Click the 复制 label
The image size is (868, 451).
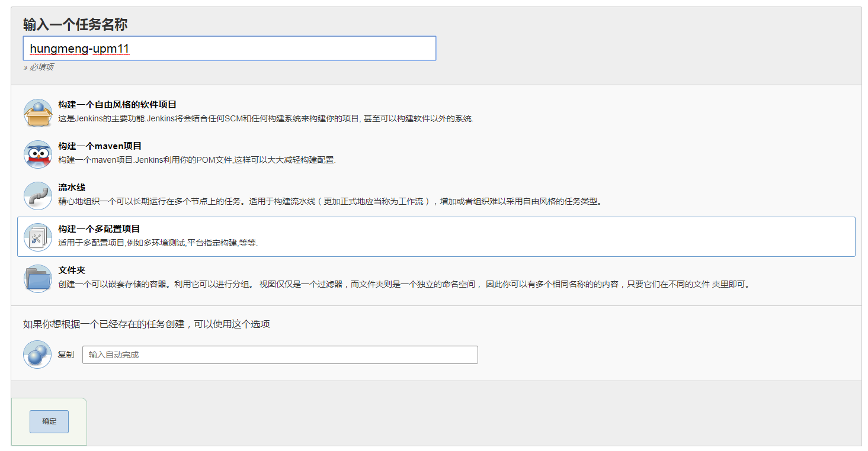[66, 355]
